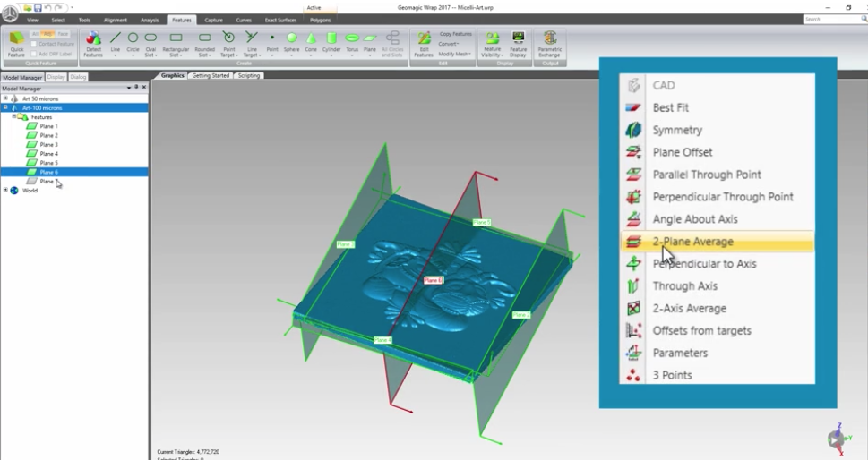Pin the Model Manager panel
Screen dimensions: 868x460
point(137,88)
